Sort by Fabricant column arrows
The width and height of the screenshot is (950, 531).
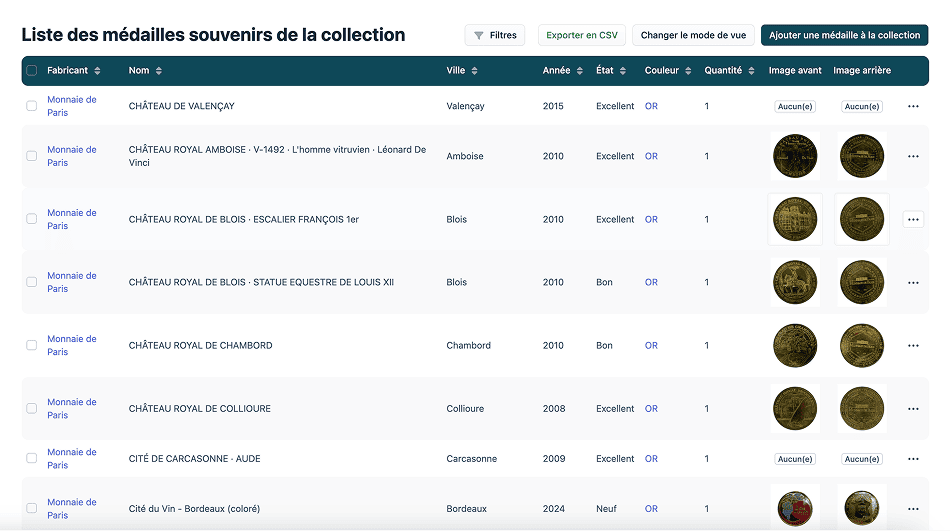pos(97,71)
